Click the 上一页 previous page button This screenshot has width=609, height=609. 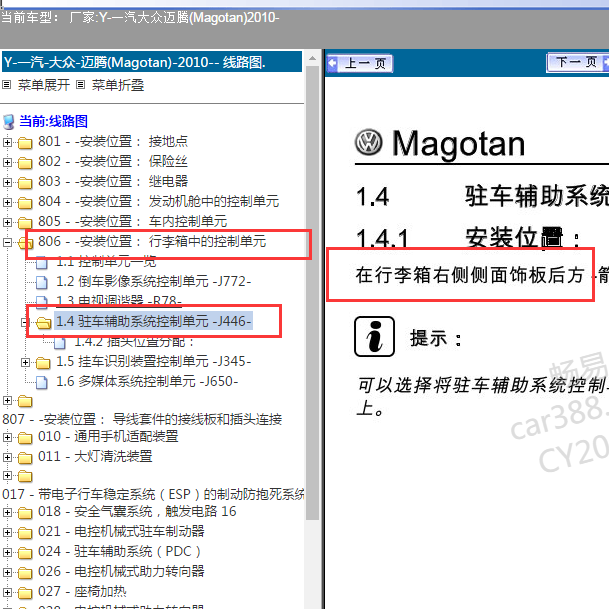[x=360, y=63]
